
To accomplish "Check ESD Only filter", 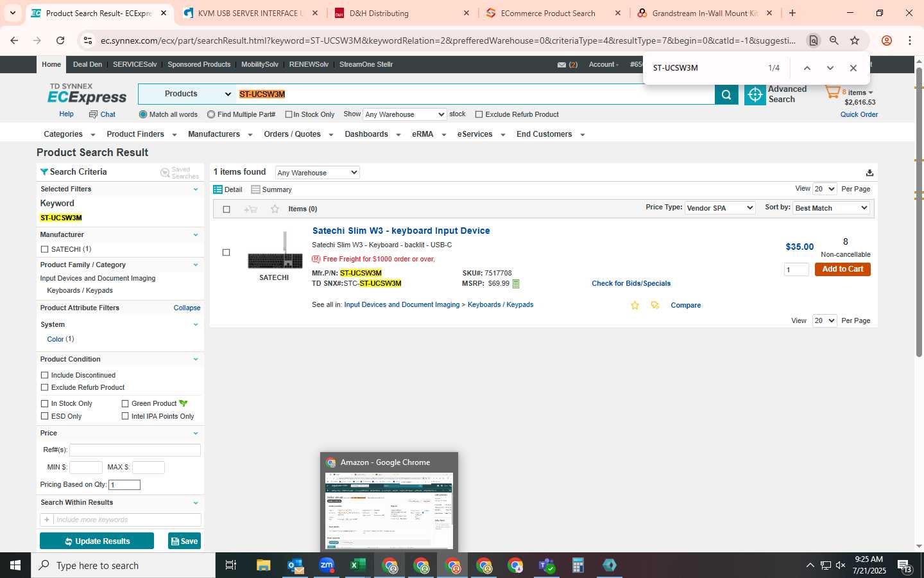I will 44,416.
